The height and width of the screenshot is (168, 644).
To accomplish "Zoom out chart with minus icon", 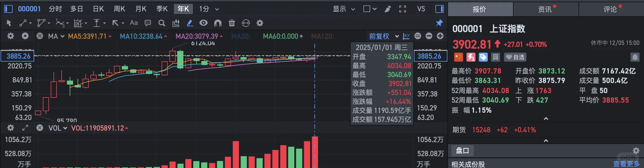I will tap(429, 36).
